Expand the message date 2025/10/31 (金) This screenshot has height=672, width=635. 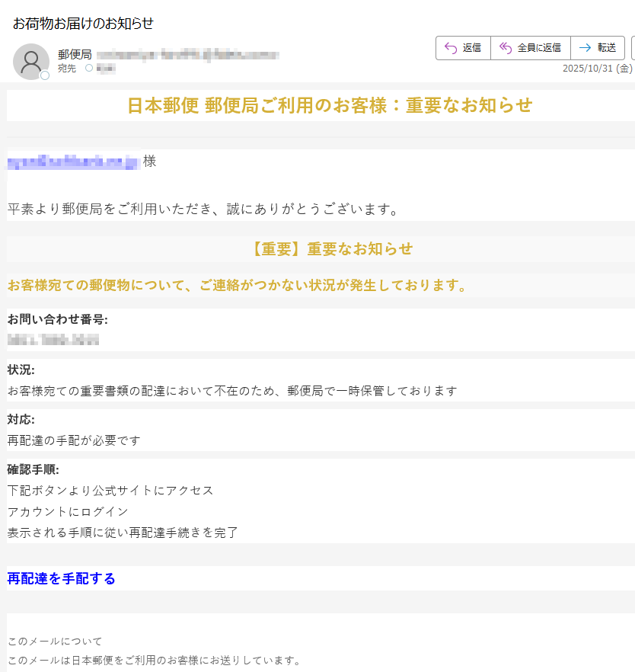coord(595,69)
